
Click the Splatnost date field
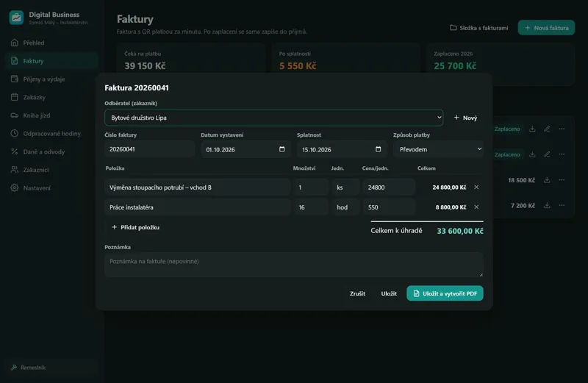click(x=342, y=149)
